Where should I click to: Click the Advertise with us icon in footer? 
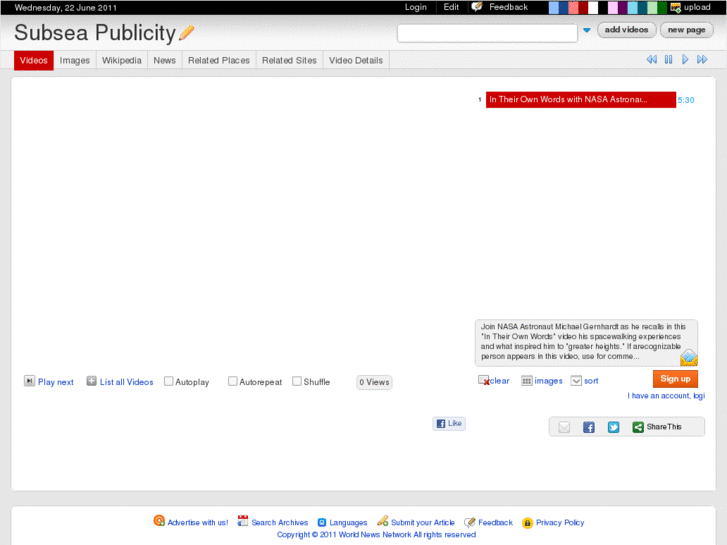159,521
